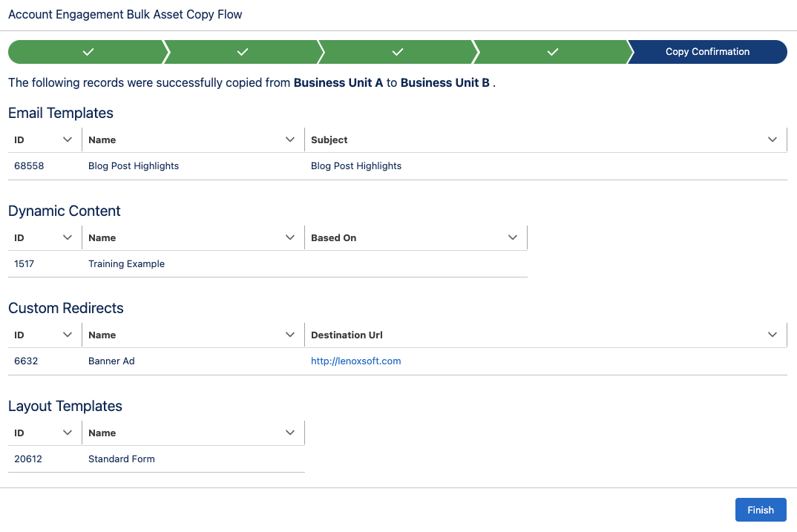The width and height of the screenshot is (797, 532).
Task: Click the Business Unit B text
Action: 445,83
